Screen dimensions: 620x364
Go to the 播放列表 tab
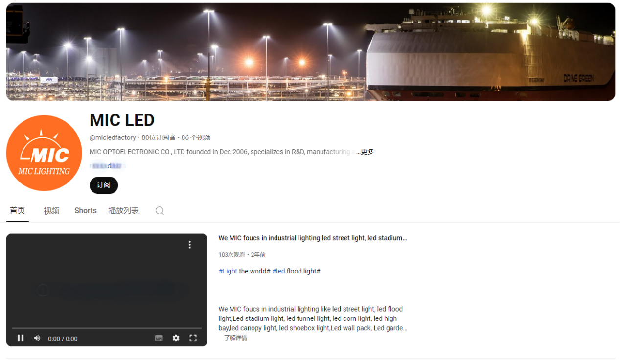pos(123,211)
